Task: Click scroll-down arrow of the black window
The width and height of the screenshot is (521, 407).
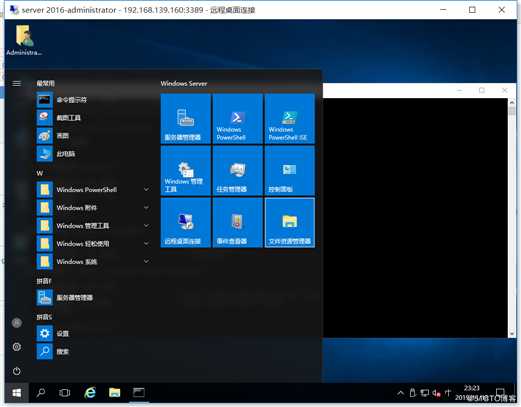Action: pos(512,334)
